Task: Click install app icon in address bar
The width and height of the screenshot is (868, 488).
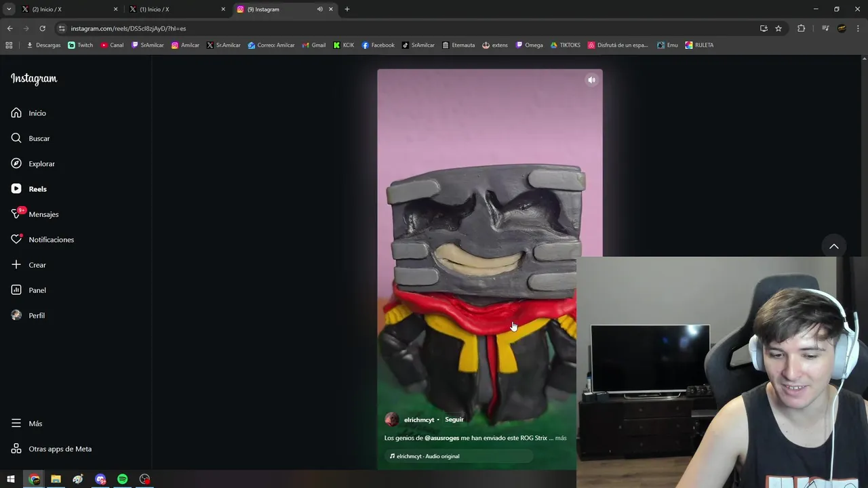Action: [x=764, y=28]
